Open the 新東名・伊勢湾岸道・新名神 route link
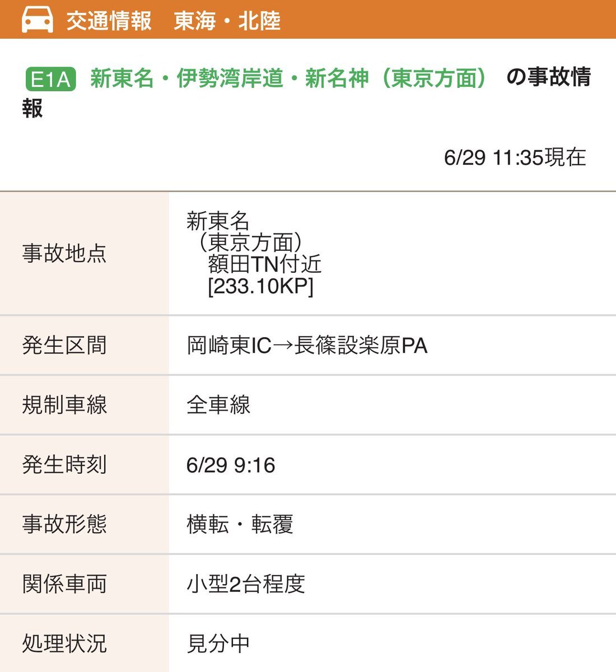Viewport: 616px width, 672px height. pyautogui.click(x=289, y=78)
